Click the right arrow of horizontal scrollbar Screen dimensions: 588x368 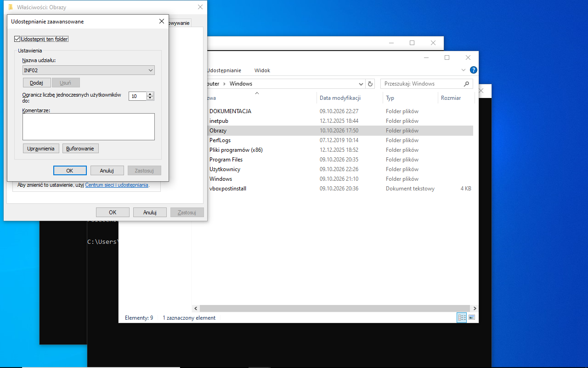(475, 309)
